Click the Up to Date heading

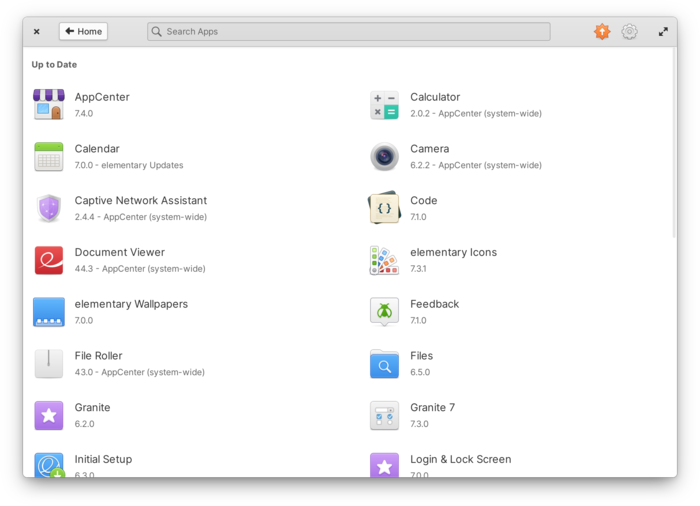pos(54,64)
